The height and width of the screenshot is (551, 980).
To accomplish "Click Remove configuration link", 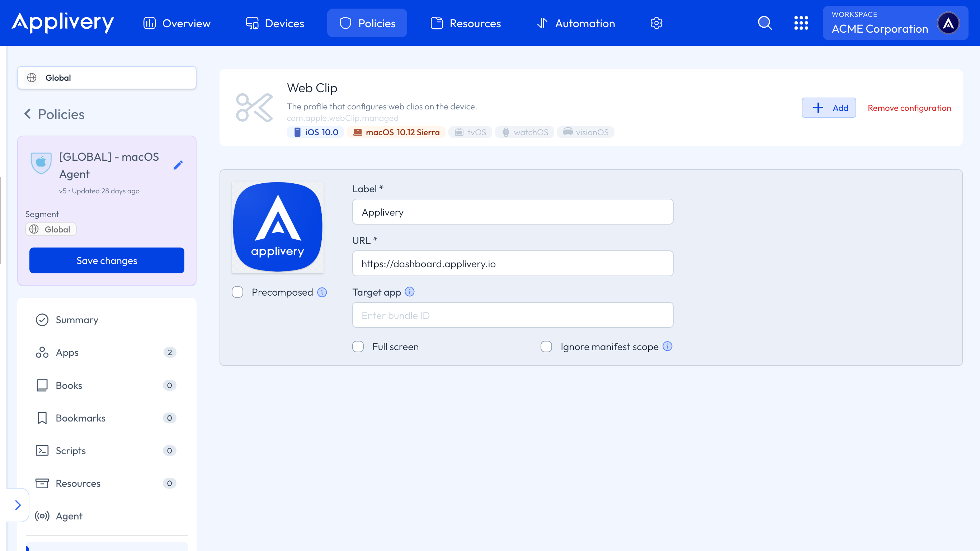I will [x=909, y=108].
